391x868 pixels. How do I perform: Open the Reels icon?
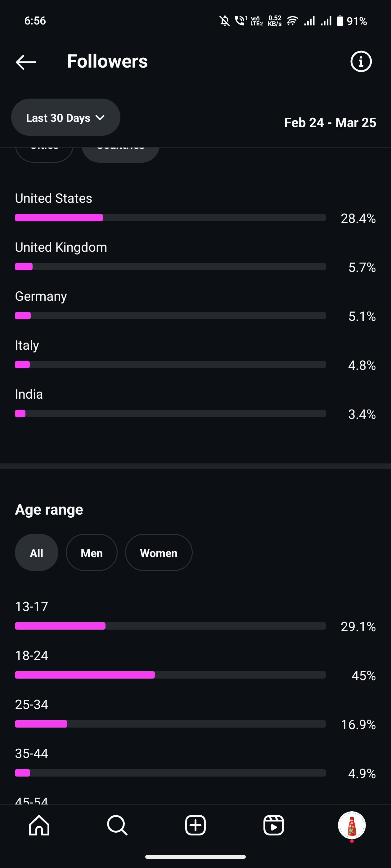[x=274, y=825]
